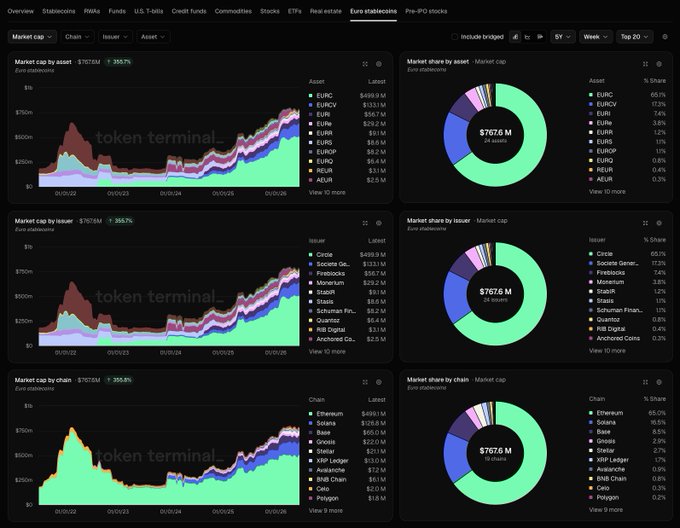The width and height of the screenshot is (680, 528).
Task: Click the XRP Ledger row in Market cap by chain
Action: pyautogui.click(x=347, y=461)
